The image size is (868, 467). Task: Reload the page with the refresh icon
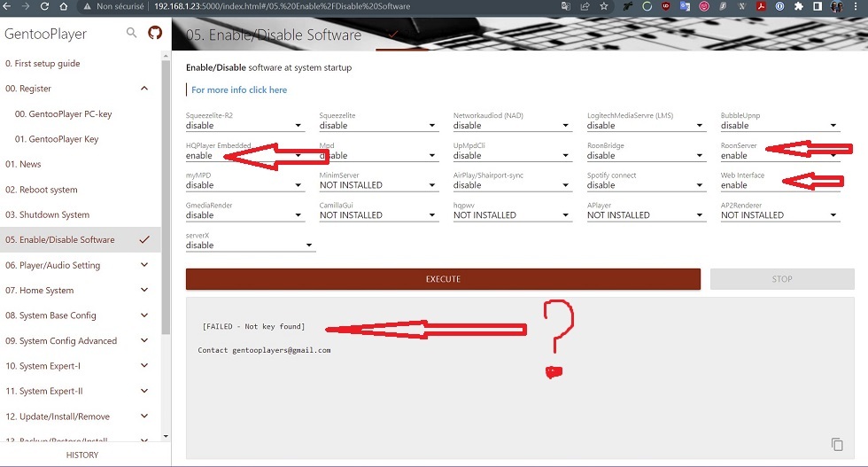point(44,6)
